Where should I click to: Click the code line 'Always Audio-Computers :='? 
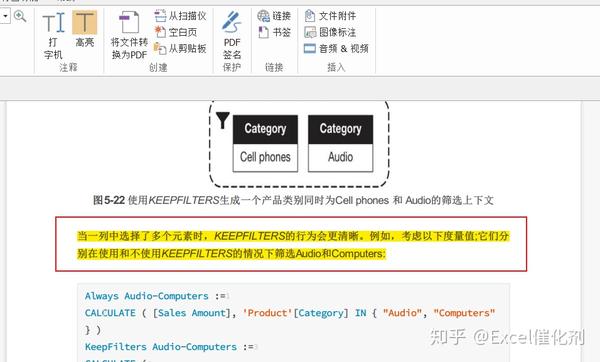coord(157,296)
